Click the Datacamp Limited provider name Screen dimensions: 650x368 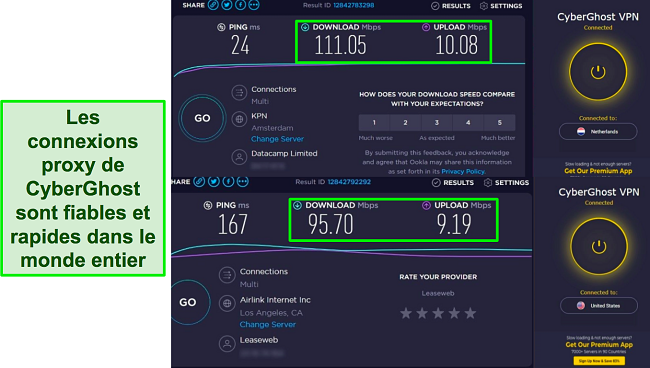pyautogui.click(x=284, y=153)
